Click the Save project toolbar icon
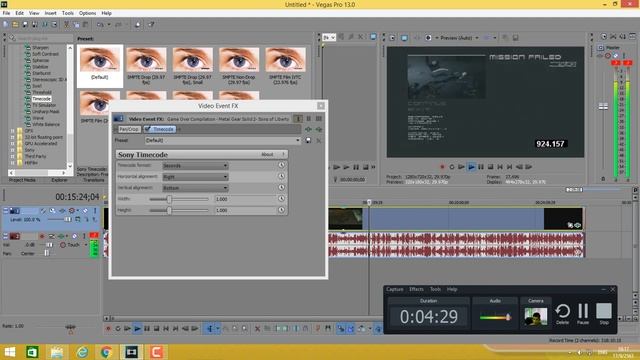This screenshot has height=360, width=640. [25, 24]
